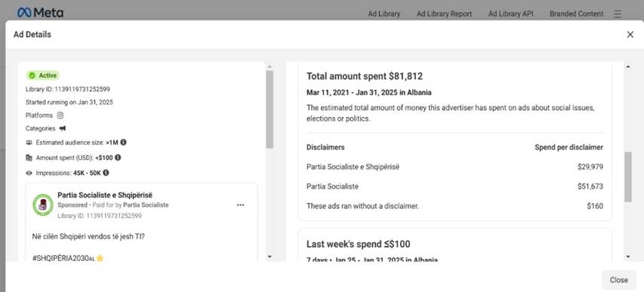This screenshot has width=644, height=292.
Task: Close Ad Details with the X icon
Action: point(630,35)
